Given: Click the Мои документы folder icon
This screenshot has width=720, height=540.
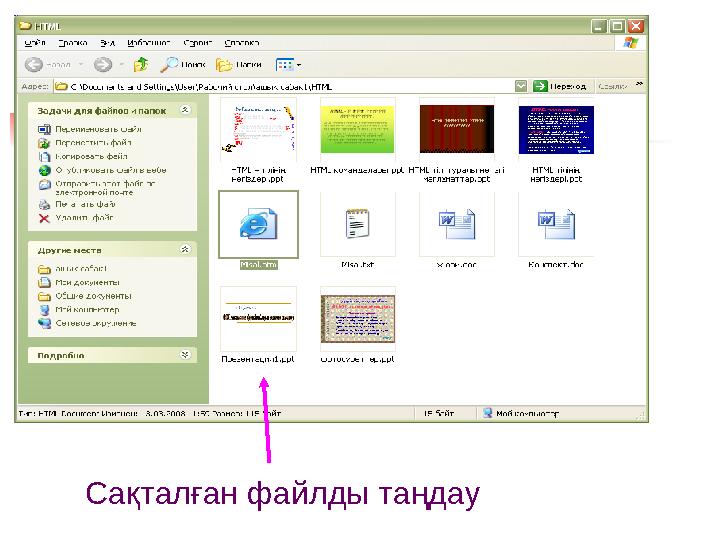Looking at the screenshot, I should pos(44,282).
